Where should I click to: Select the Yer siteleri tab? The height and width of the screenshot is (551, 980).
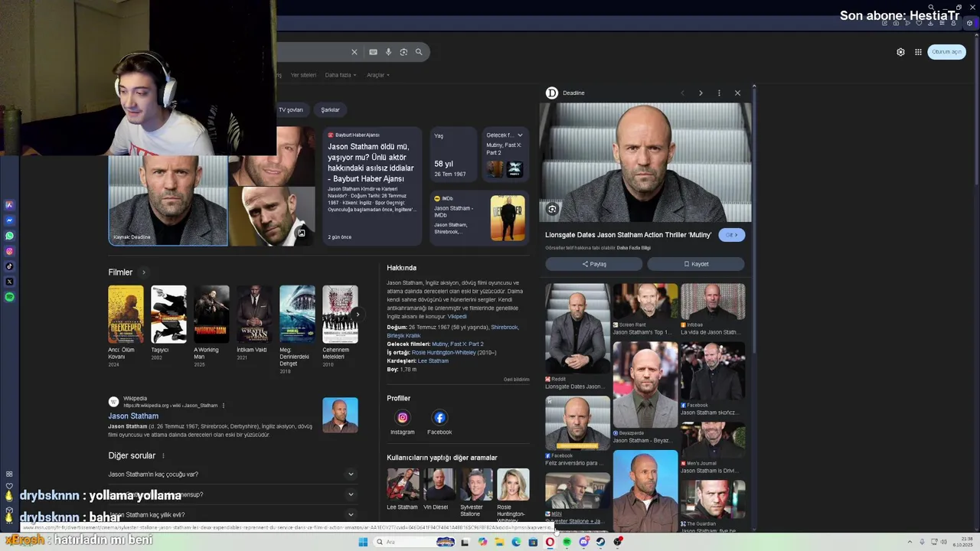coord(303,75)
